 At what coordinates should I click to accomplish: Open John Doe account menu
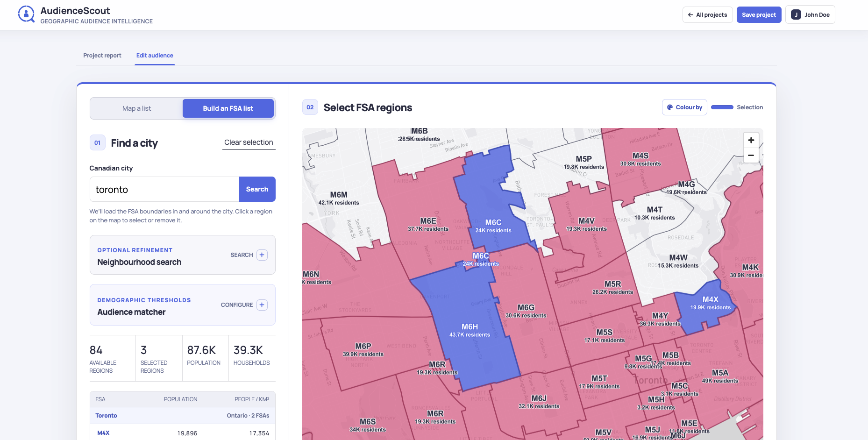coord(810,15)
